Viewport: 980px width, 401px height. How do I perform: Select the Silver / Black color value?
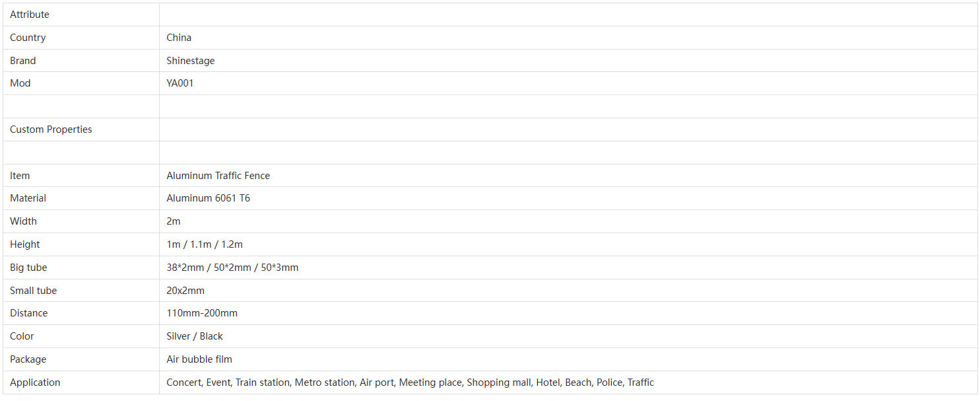195,336
